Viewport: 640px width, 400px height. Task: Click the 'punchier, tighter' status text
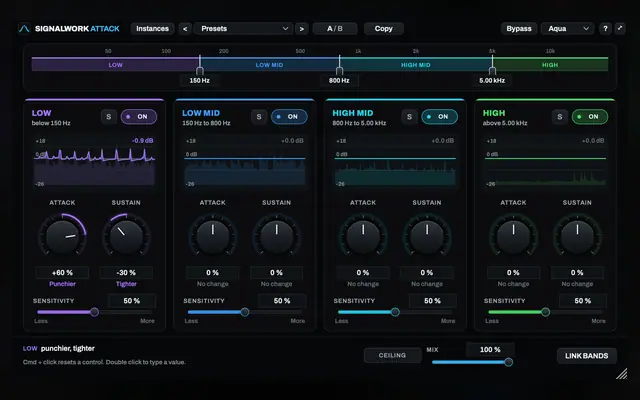(68, 349)
